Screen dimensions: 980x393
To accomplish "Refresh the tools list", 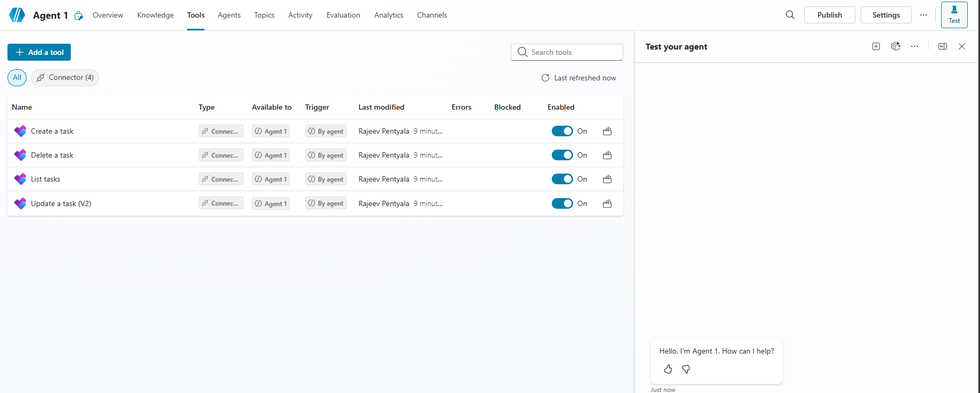I will (x=545, y=78).
